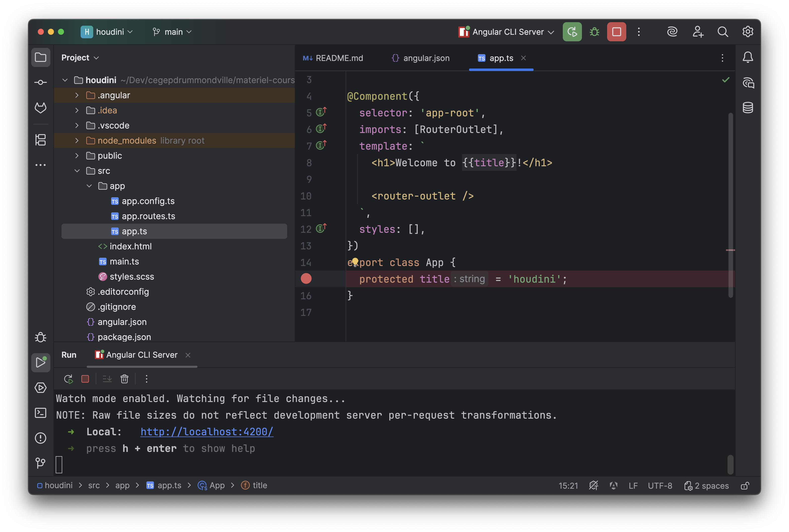
Task: Open the Debug tool window in left sidebar
Action: (41, 337)
